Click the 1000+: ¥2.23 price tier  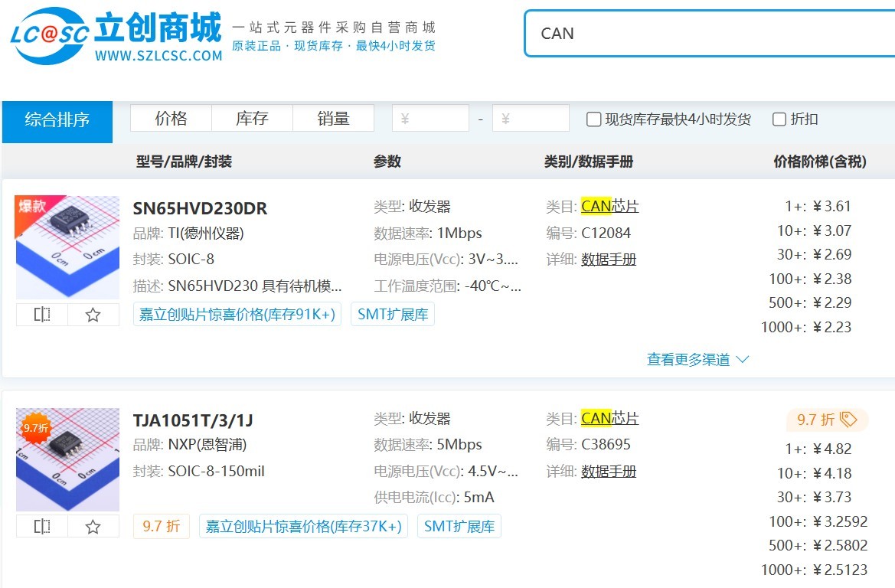click(x=806, y=327)
